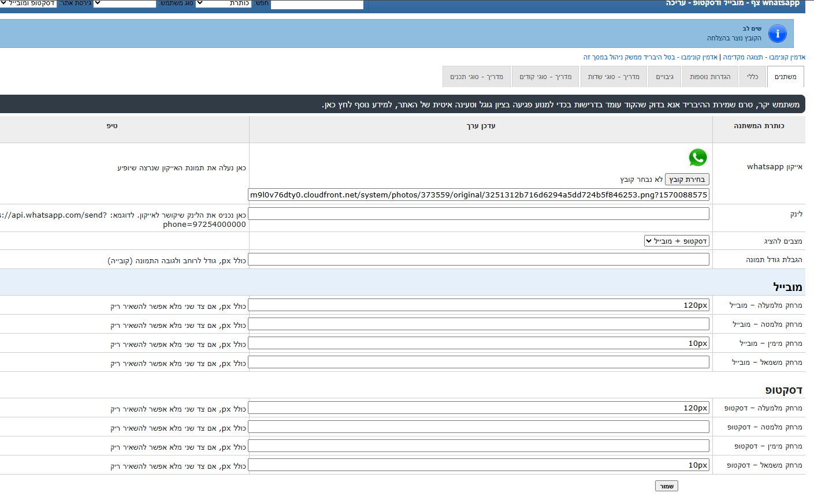Image resolution: width=814 pixels, height=504 pixels.
Task: Click the דסקטופ section heading
Action: pos(784,390)
